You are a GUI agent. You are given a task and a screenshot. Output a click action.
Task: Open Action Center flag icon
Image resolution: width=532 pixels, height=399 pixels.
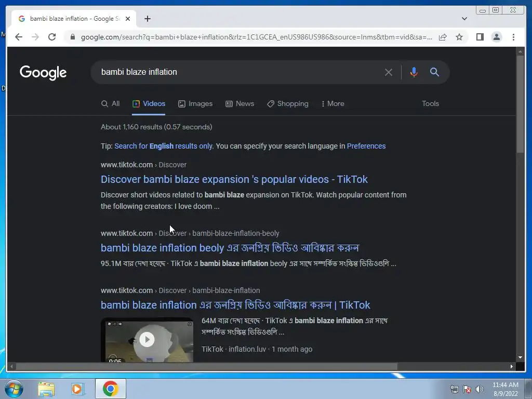point(467,389)
